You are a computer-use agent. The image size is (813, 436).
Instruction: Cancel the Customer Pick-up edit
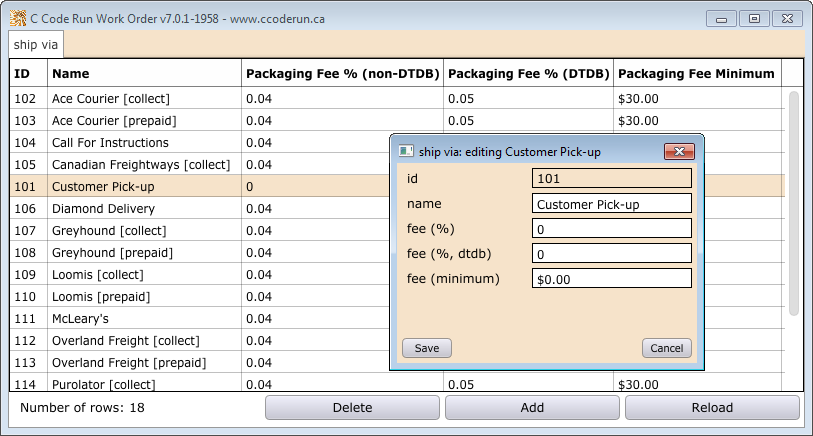666,348
